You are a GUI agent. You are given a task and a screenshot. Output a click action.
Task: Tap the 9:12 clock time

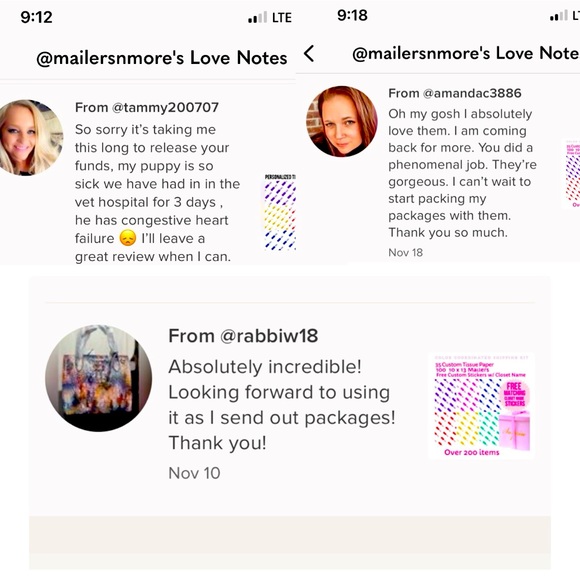[x=36, y=17]
